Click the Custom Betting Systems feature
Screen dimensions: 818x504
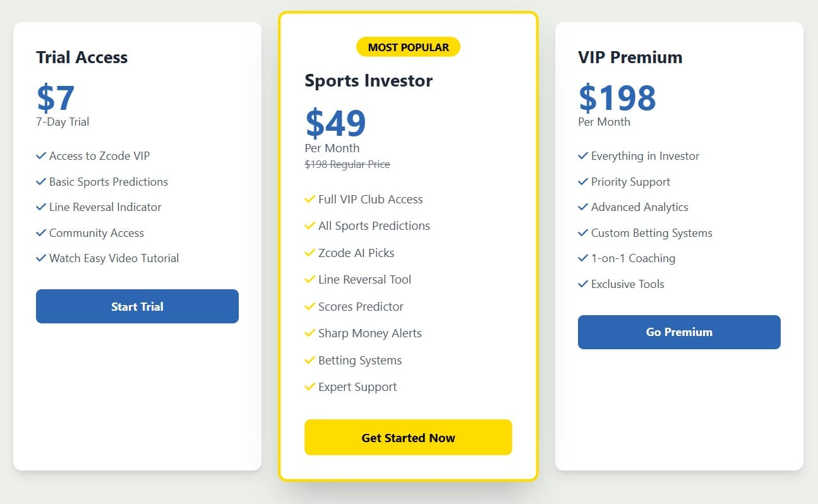coord(651,233)
